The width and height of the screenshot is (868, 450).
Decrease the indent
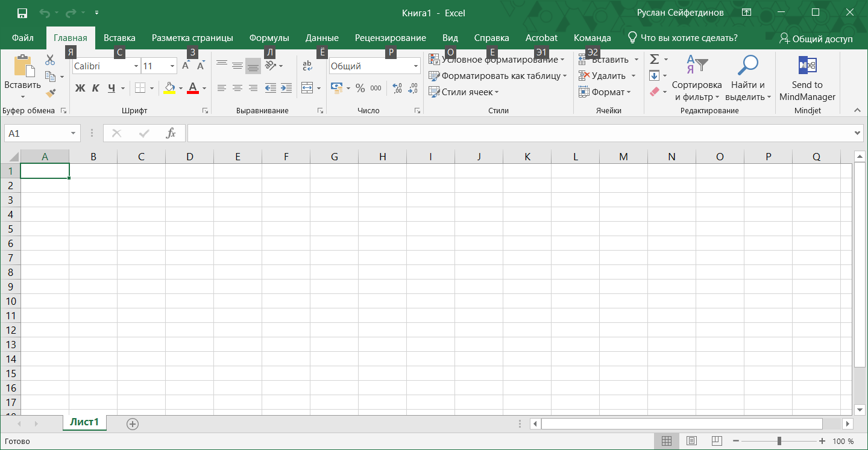tap(271, 88)
